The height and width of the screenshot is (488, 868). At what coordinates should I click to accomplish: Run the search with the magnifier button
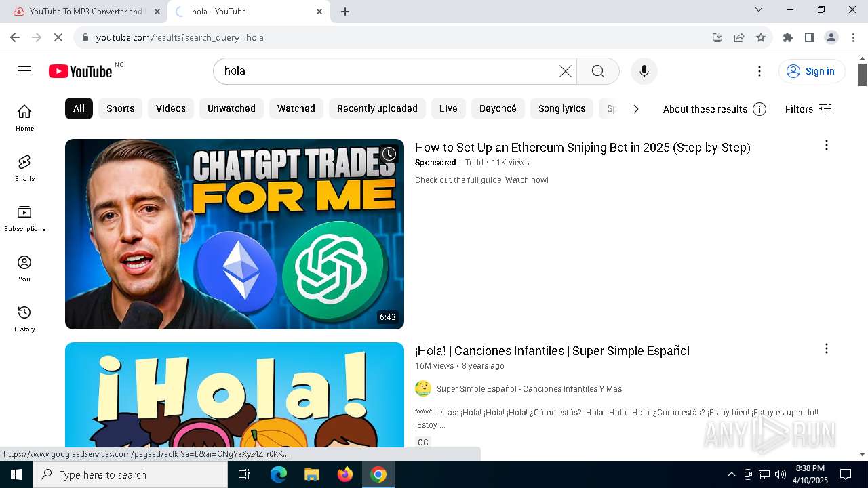pos(598,71)
